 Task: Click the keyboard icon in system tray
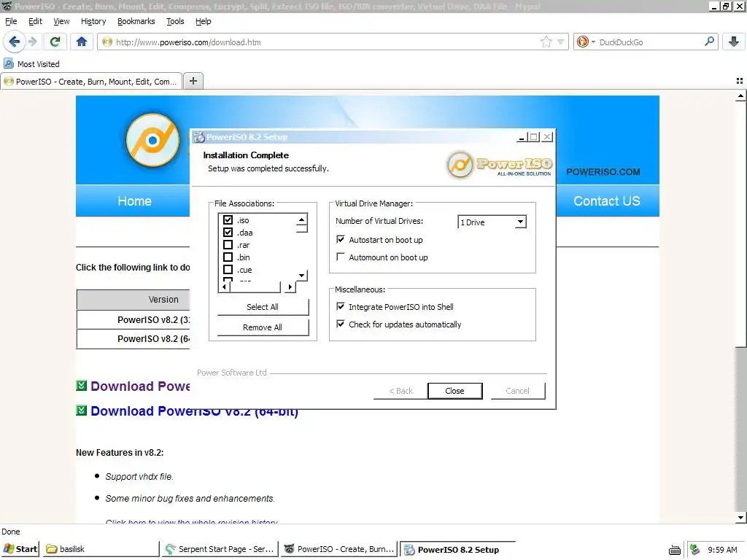click(x=675, y=550)
